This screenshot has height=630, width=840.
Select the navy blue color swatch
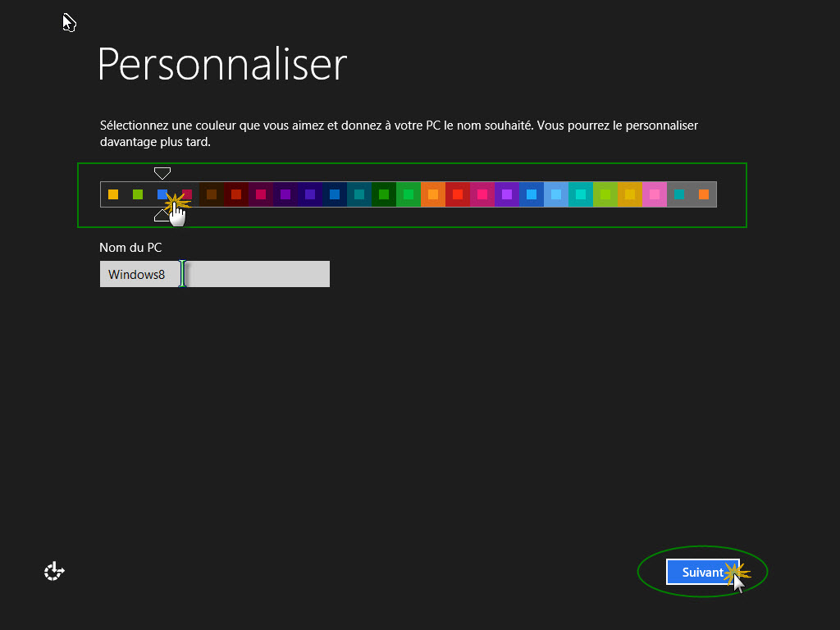[x=335, y=194]
